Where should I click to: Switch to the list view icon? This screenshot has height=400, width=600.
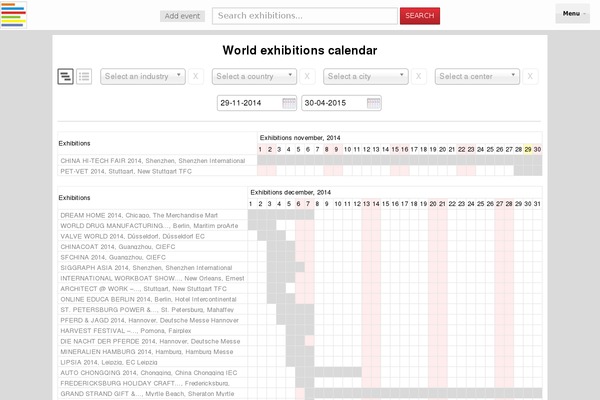point(84,77)
